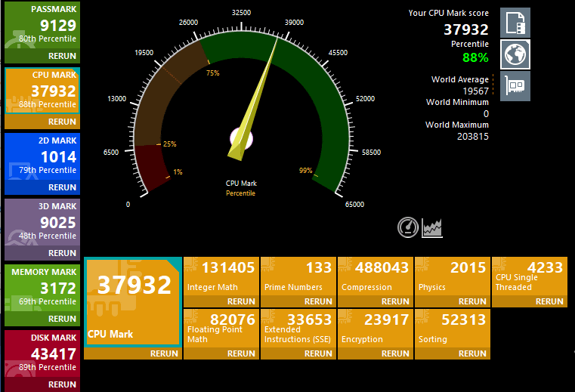Image resolution: width=575 pixels, height=392 pixels.
Task: Open the saved baseline report icon
Action: click(x=515, y=23)
